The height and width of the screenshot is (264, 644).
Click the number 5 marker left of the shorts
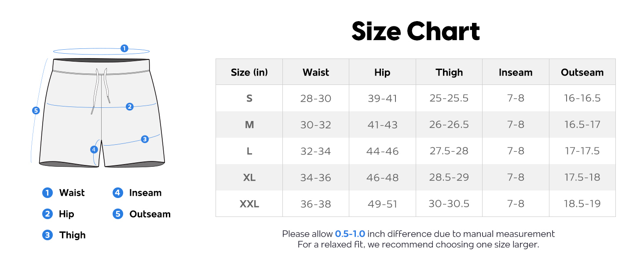tap(36, 110)
